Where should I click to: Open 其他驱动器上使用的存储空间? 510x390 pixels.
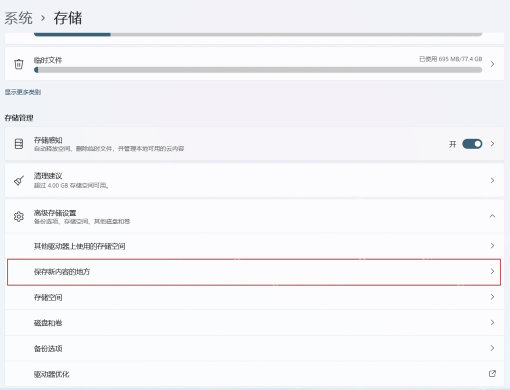254,246
